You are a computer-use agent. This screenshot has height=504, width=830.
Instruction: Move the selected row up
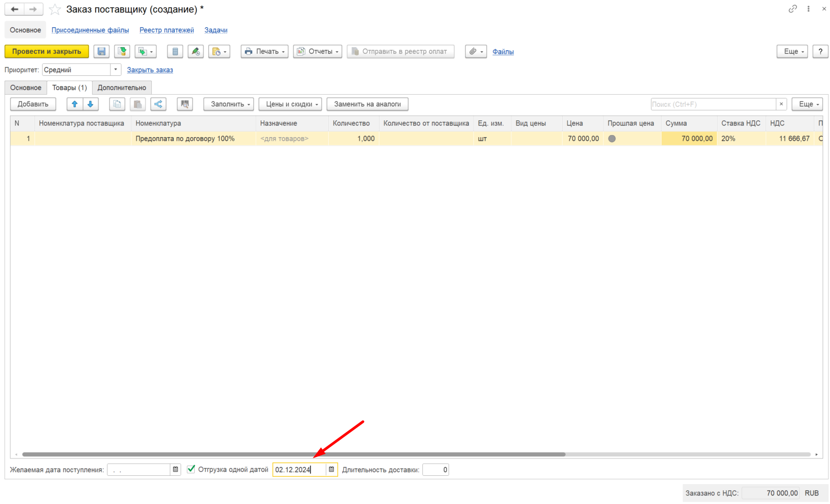75,104
